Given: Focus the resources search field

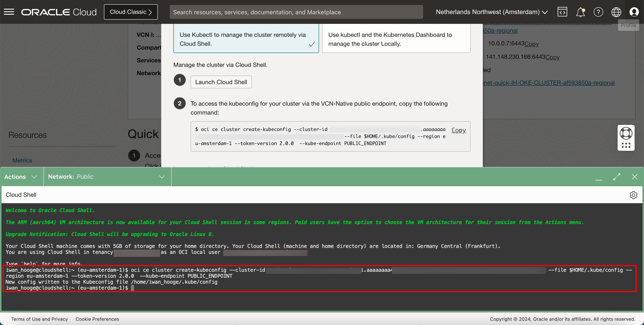Looking at the screenshot, I should point(296,12).
